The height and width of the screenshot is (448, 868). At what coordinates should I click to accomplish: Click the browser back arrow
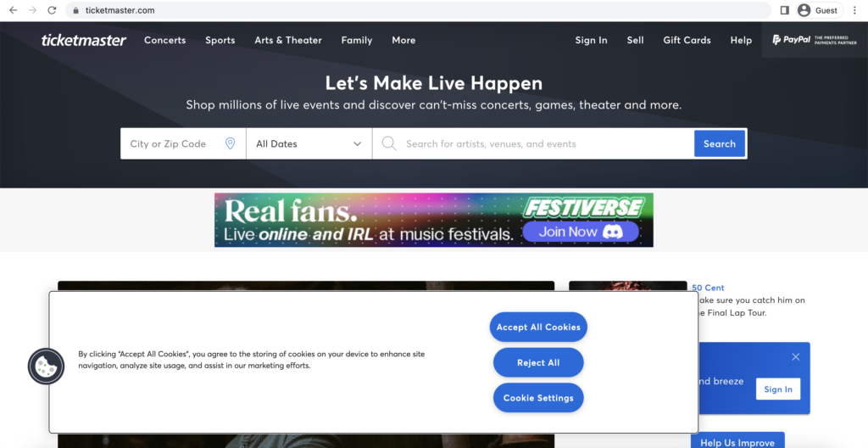[x=13, y=10]
